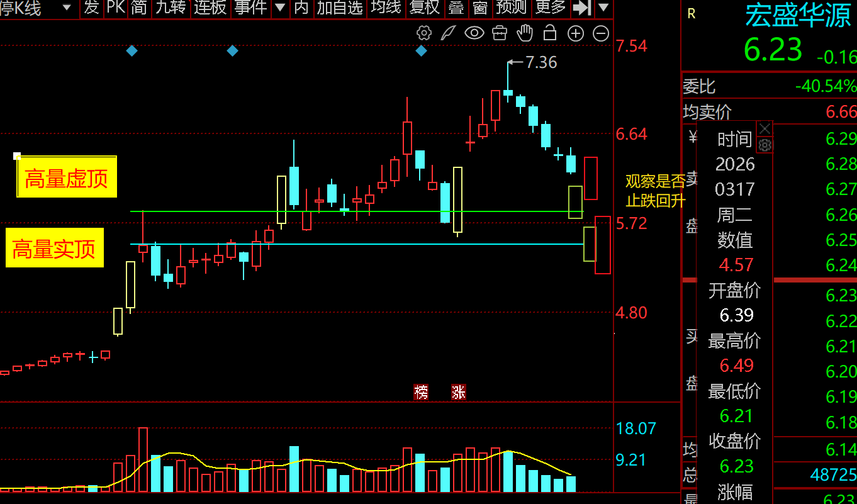Select the drawing pen tool
857x504 pixels.
tap(448, 33)
